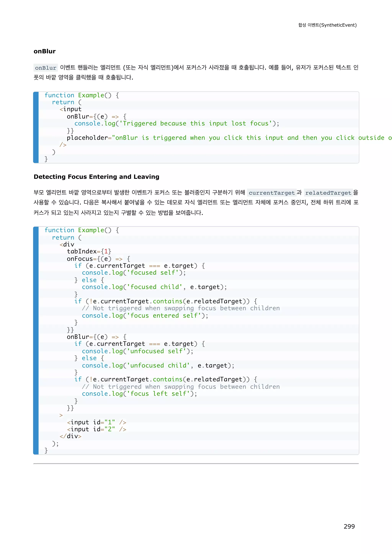Click the closing </div> tag

click(70, 436)
